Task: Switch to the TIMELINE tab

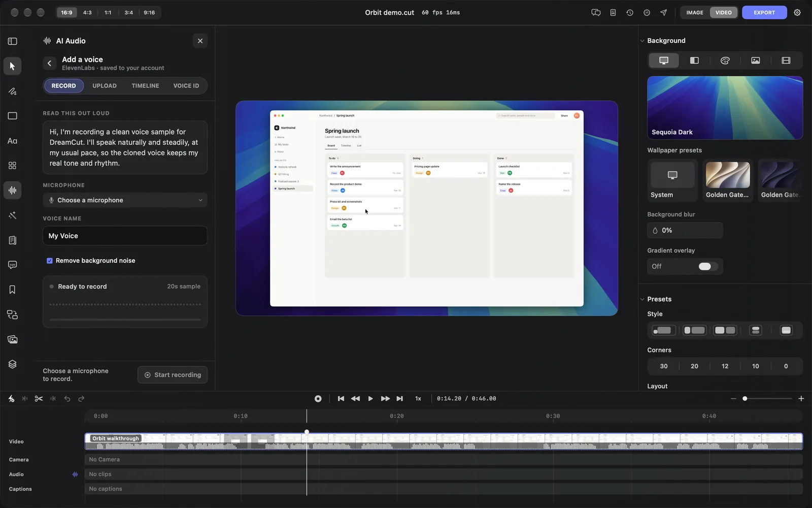Action: tap(145, 86)
